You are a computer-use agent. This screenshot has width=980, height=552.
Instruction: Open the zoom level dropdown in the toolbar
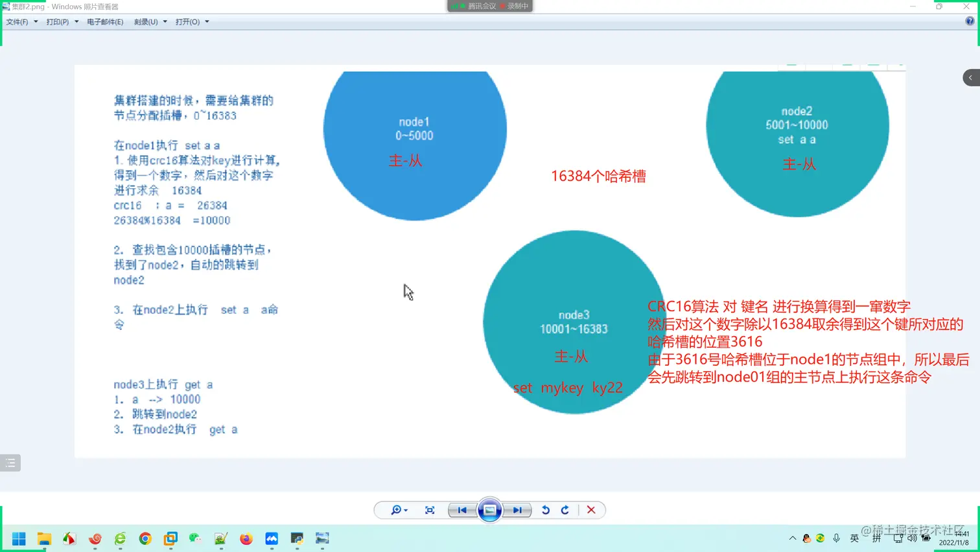click(397, 510)
